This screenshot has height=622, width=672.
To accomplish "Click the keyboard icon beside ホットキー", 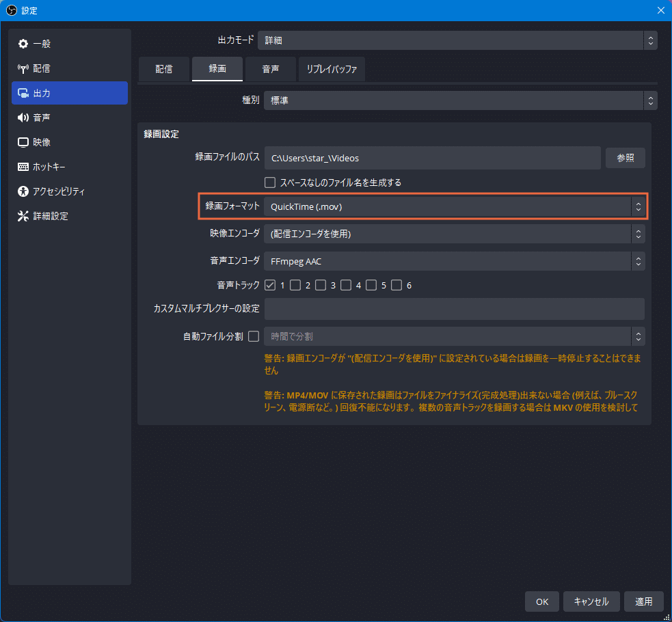I will coord(23,167).
